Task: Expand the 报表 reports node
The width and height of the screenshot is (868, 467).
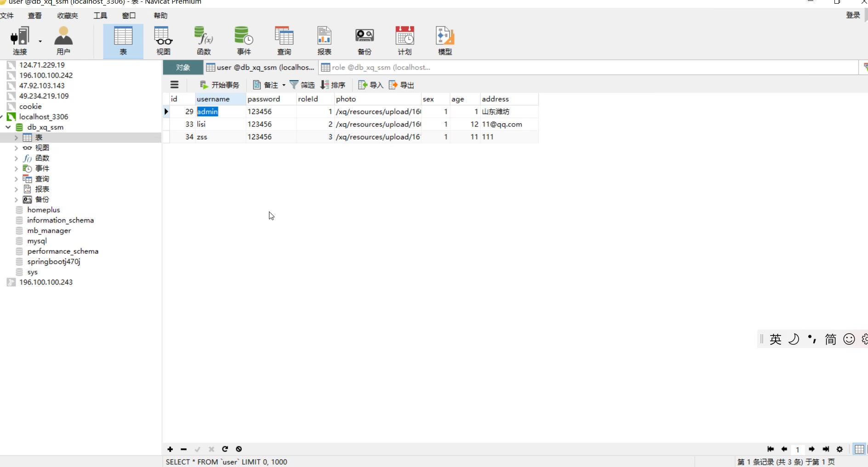Action: point(16,189)
